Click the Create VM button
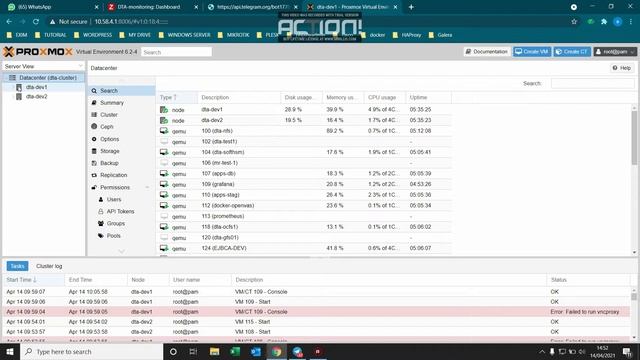Screen dimensions: 640x360 (x=532, y=52)
